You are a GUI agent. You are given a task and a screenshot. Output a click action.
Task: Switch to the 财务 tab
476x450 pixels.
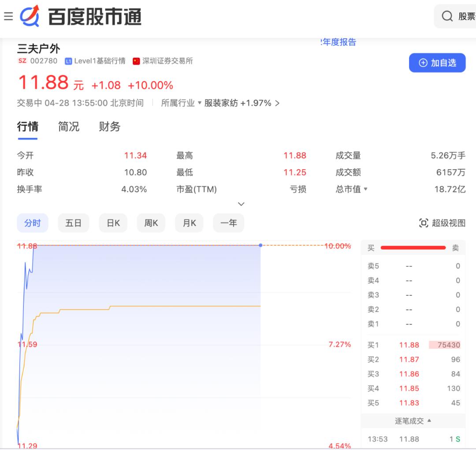pyautogui.click(x=109, y=127)
